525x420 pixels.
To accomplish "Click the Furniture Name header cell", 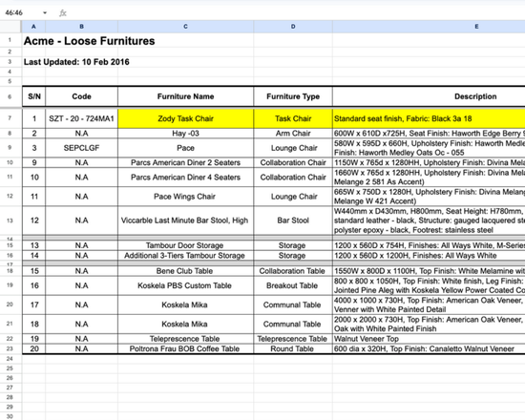I will (185, 96).
